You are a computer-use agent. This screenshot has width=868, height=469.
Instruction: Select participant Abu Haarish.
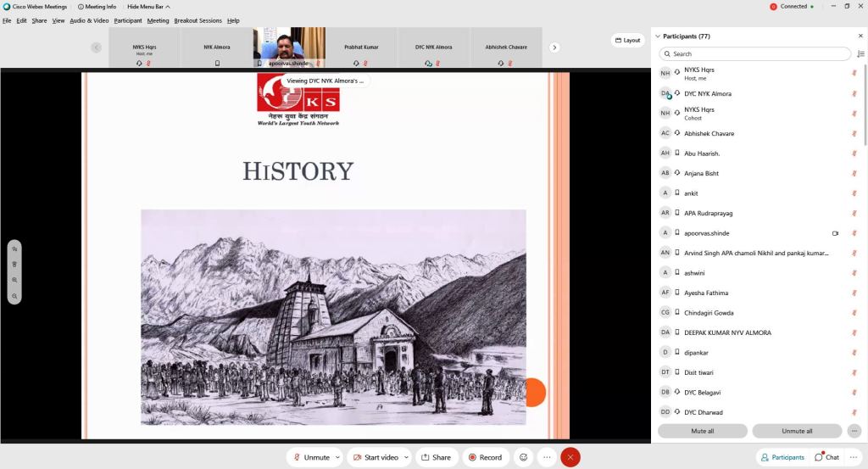[x=757, y=154]
